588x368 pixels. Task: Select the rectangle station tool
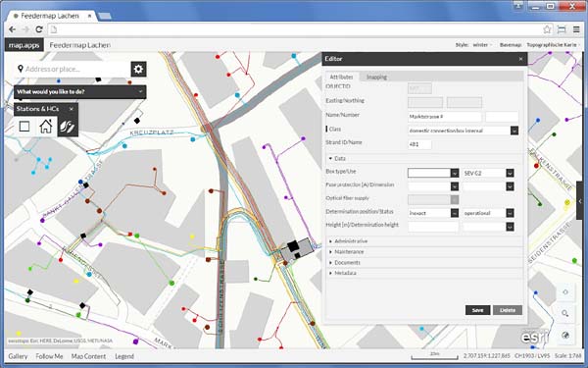point(24,127)
